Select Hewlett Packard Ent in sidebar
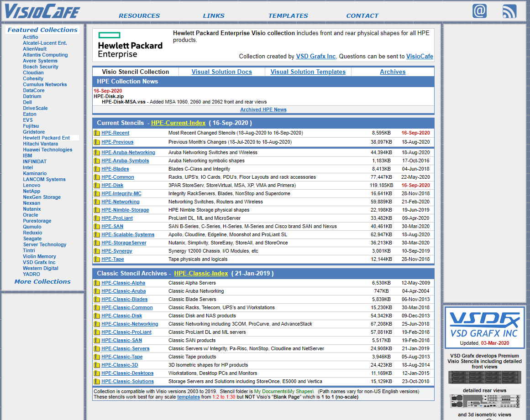Image resolution: width=530 pixels, height=420 pixels. [x=46, y=138]
